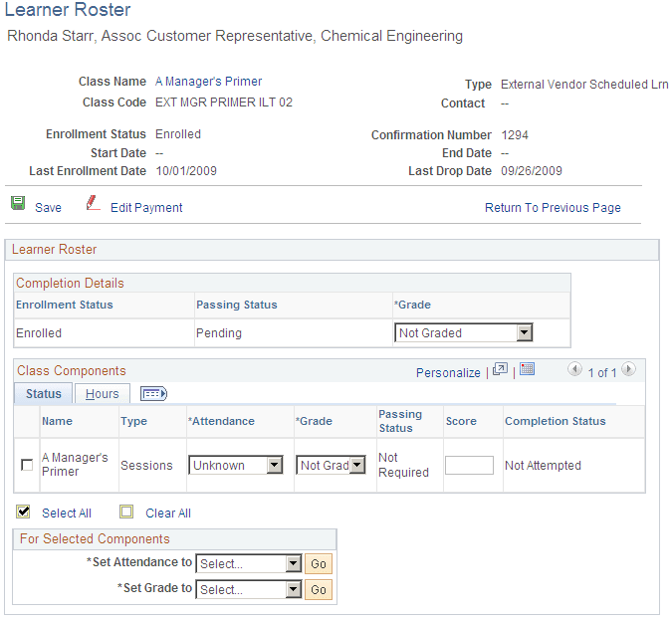Click the download to spreadsheet icon
Image resolution: width=672 pixels, height=619 pixels.
528,370
